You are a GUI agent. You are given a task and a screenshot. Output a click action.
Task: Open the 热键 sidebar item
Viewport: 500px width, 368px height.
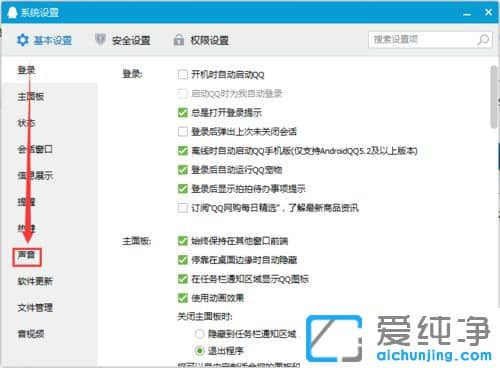click(27, 228)
